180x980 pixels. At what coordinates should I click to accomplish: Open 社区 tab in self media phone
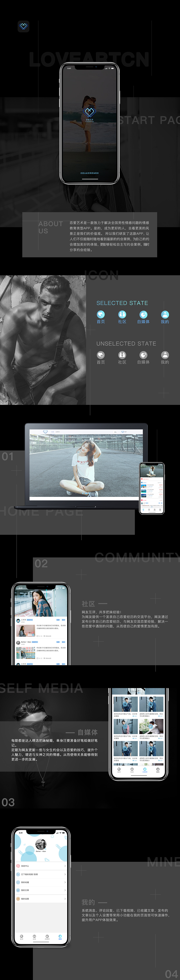(132, 770)
